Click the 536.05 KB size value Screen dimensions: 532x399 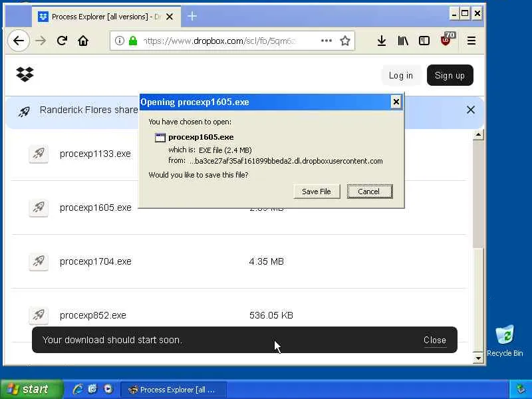(x=271, y=315)
